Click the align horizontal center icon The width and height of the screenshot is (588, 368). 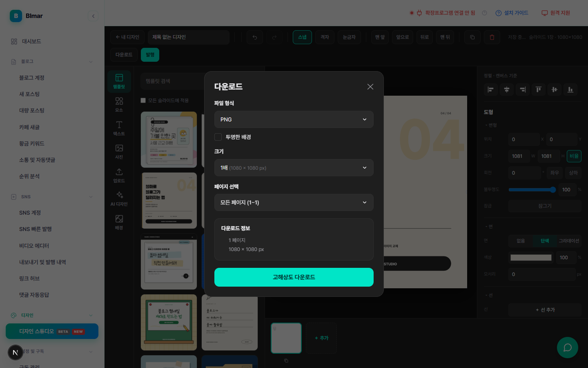507,90
